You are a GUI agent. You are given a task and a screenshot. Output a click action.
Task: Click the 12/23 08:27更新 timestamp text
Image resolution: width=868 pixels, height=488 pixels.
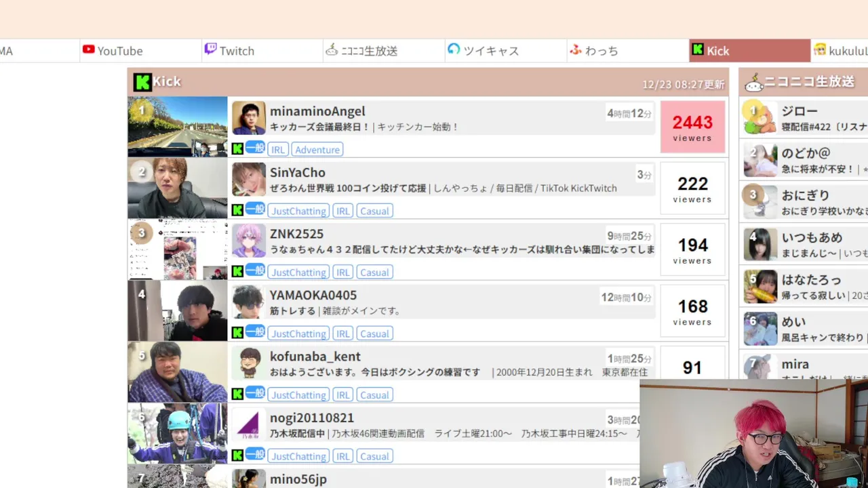tap(684, 85)
